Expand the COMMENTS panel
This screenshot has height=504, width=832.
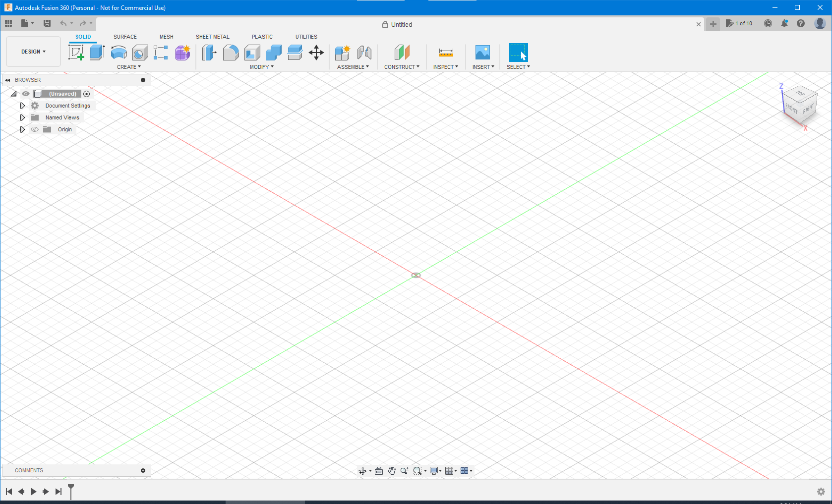click(143, 470)
